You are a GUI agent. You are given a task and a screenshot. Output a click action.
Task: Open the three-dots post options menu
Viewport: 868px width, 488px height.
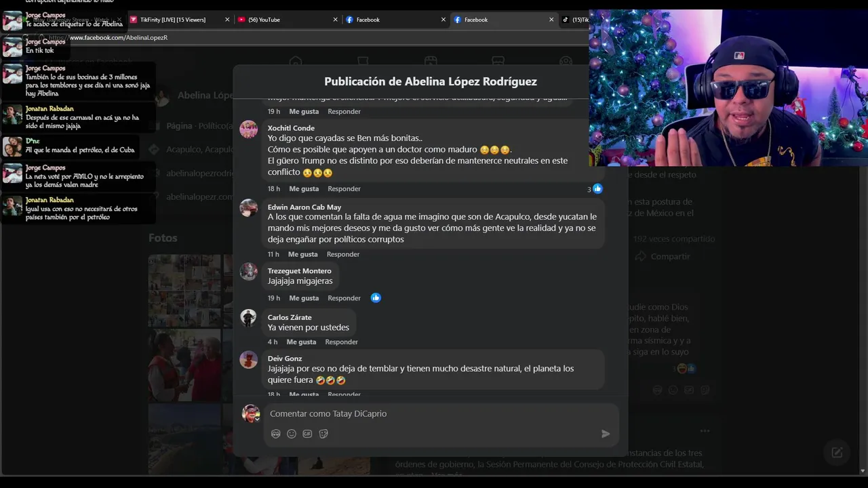(705, 431)
